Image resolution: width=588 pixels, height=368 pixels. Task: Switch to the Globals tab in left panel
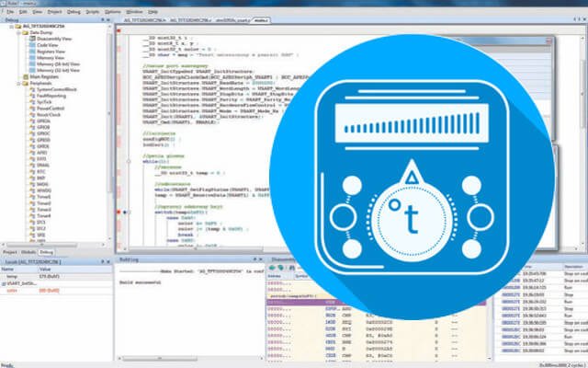pos(28,252)
